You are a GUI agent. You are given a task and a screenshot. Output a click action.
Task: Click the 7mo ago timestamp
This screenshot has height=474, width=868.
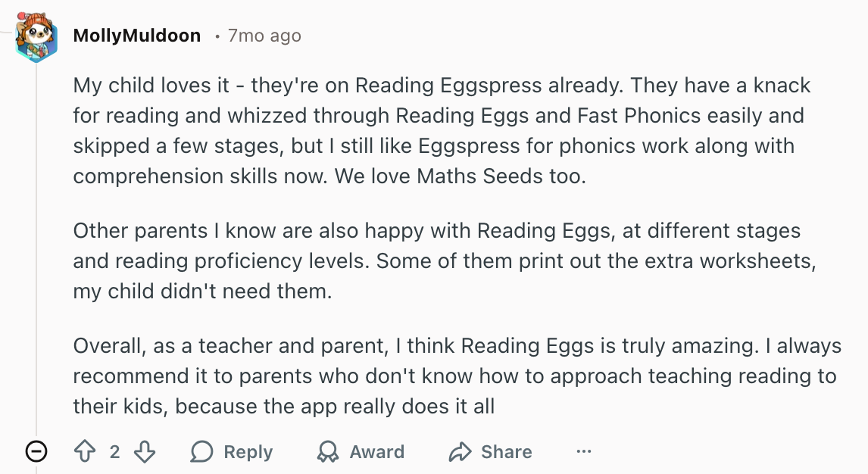pyautogui.click(x=264, y=35)
